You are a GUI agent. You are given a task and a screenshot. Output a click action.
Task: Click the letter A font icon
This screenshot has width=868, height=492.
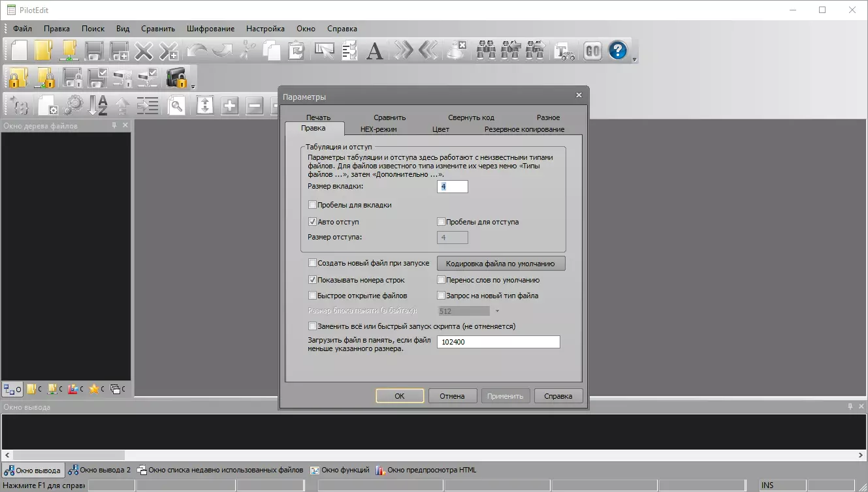coord(374,50)
